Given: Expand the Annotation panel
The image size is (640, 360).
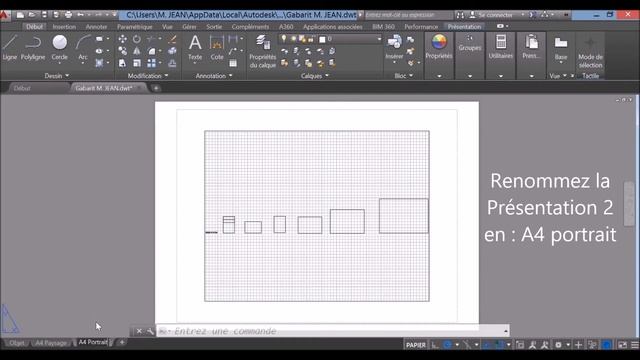Looking at the screenshot, I should pos(214,76).
